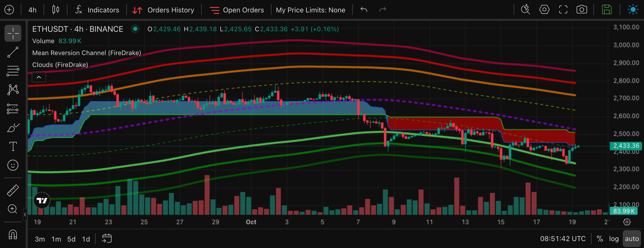Image resolution: width=644 pixels, height=248 pixels.
Task: Select the prediction and measurement tool
Action: pos(13,109)
